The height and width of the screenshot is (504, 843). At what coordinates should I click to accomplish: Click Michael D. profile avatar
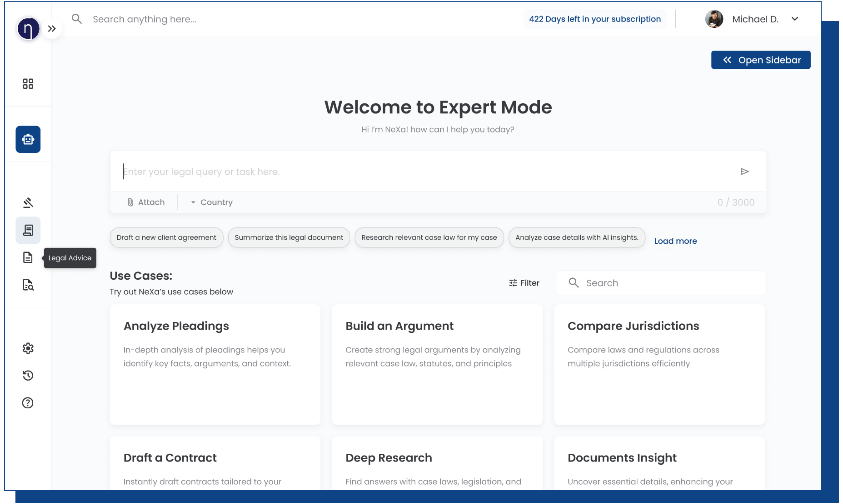[714, 19]
